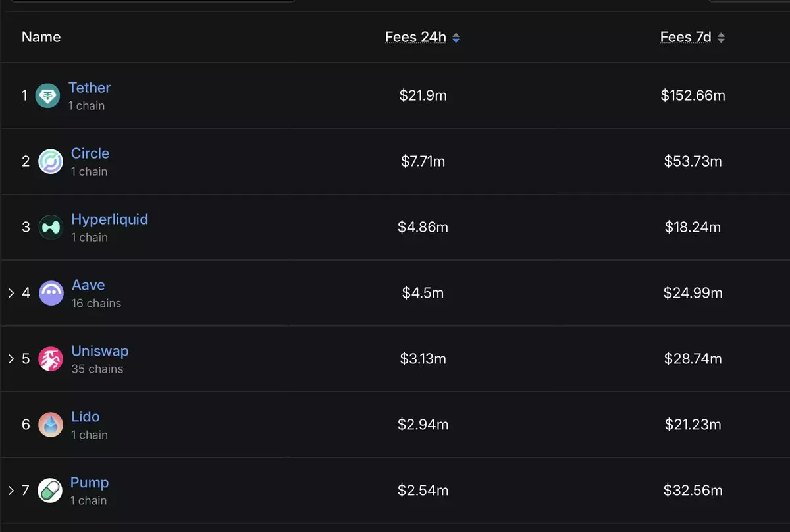Image resolution: width=790 pixels, height=532 pixels.
Task: Click the Pump pill logo icon
Action: [x=50, y=491]
